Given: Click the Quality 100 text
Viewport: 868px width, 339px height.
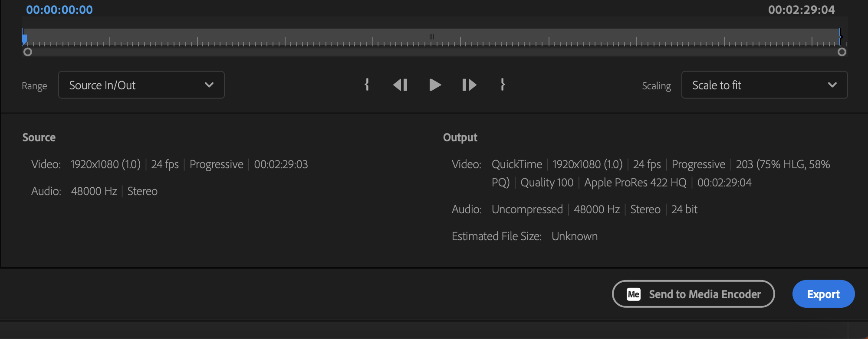Looking at the screenshot, I should coord(547,183).
